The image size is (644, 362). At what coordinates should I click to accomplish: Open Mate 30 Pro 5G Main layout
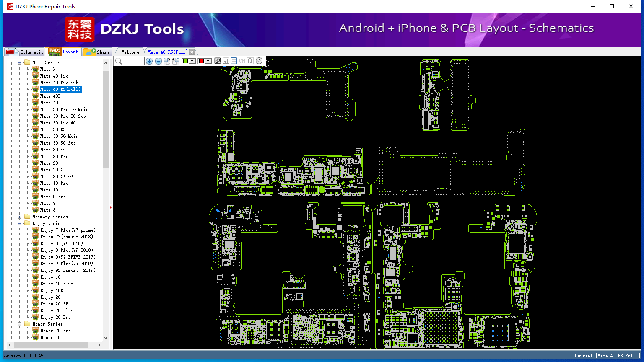click(x=64, y=109)
